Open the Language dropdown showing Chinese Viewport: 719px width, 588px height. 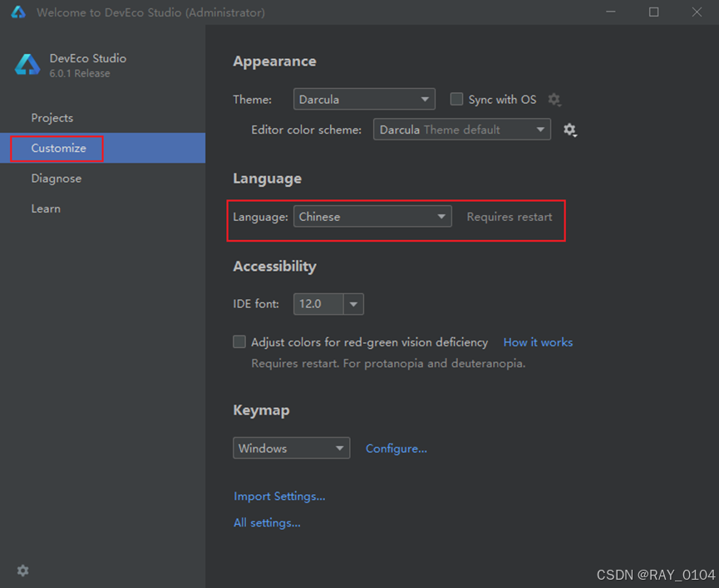click(372, 216)
